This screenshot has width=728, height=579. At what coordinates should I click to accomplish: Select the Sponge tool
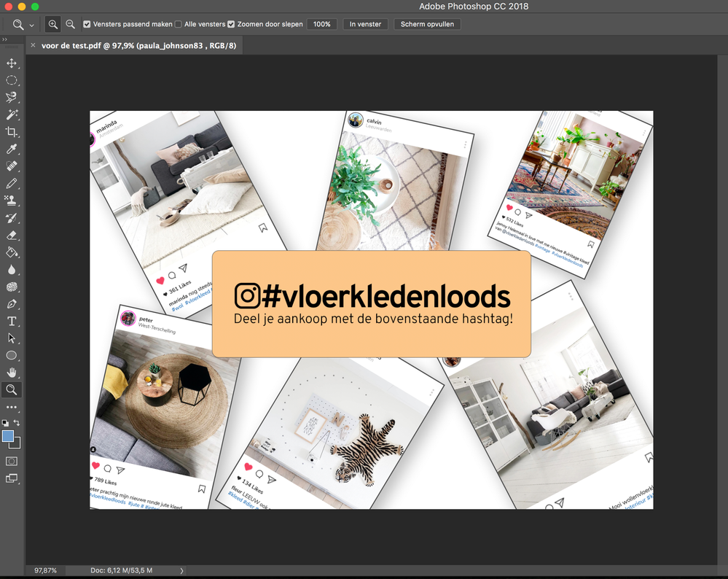pyautogui.click(x=12, y=287)
